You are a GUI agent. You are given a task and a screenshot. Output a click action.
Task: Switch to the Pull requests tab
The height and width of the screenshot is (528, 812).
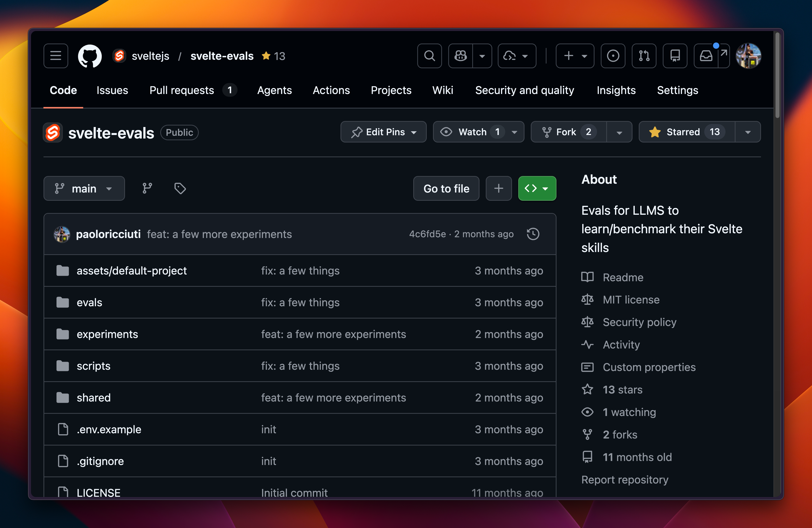193,90
